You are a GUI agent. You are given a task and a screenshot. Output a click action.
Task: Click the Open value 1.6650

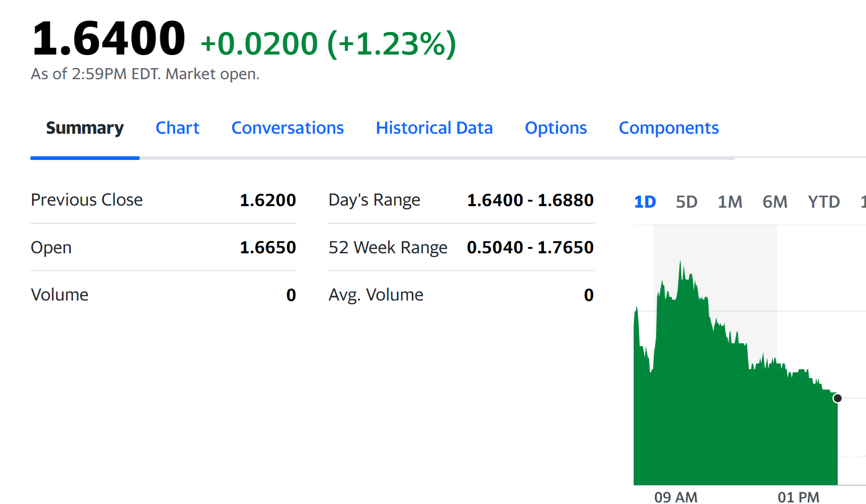click(x=268, y=248)
